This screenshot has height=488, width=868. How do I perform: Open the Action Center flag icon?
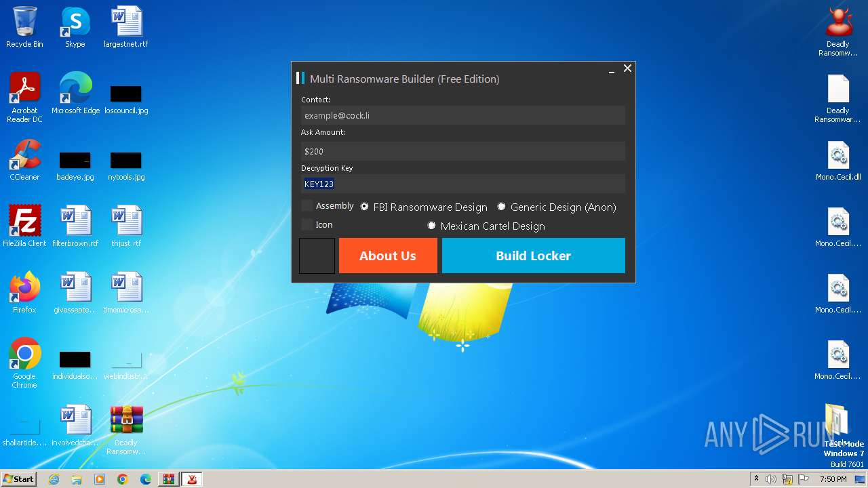click(x=804, y=479)
